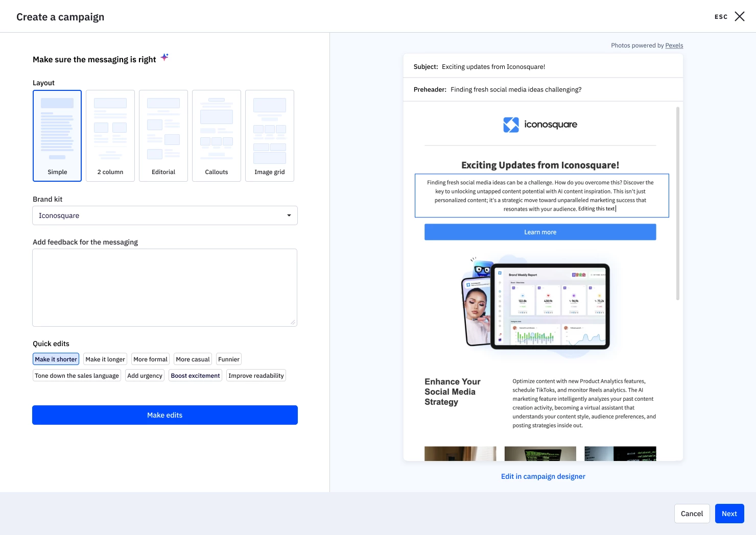Open the Pexels link

pos(674,45)
